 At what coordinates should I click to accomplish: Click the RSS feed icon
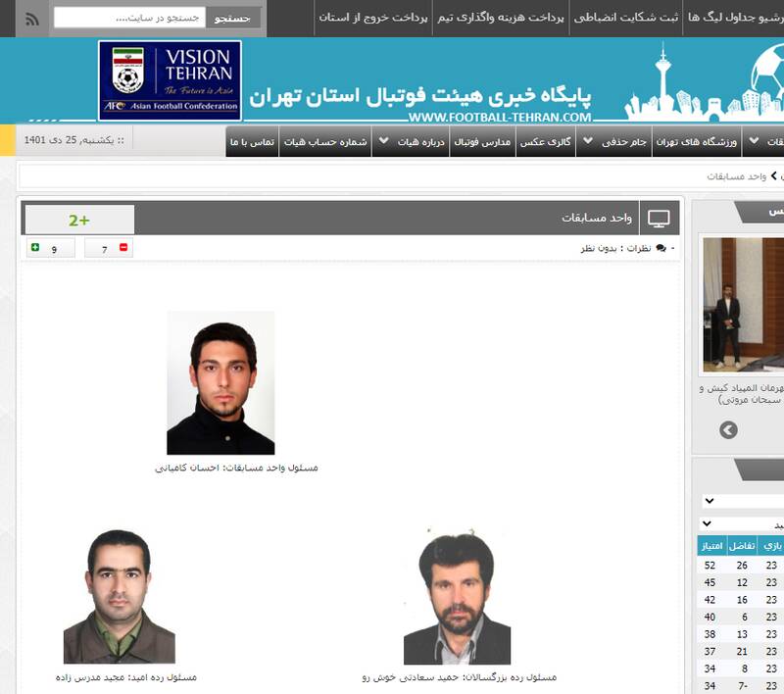31,19
